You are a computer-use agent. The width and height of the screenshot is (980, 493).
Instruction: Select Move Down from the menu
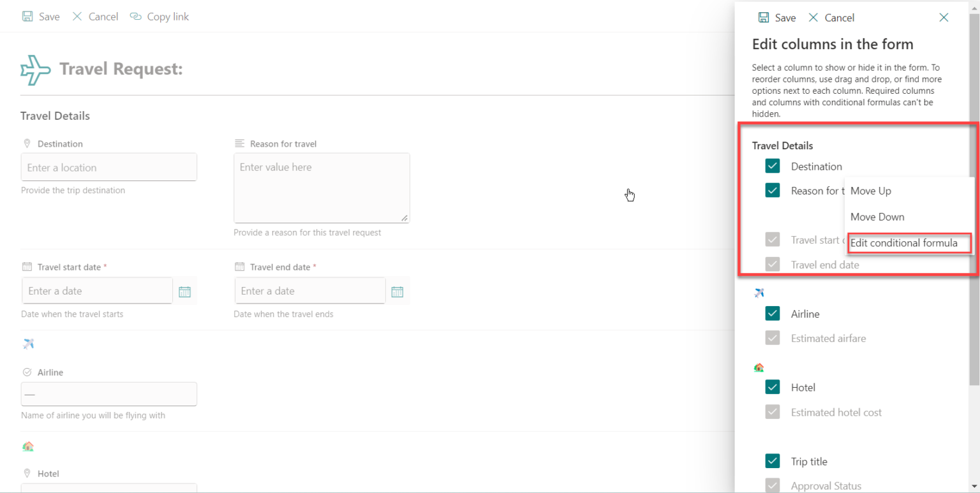coord(877,217)
